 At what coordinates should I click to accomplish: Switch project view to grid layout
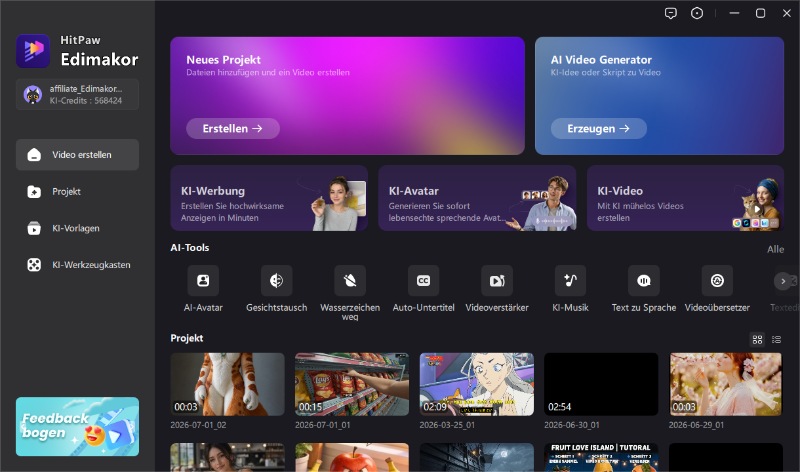point(758,339)
